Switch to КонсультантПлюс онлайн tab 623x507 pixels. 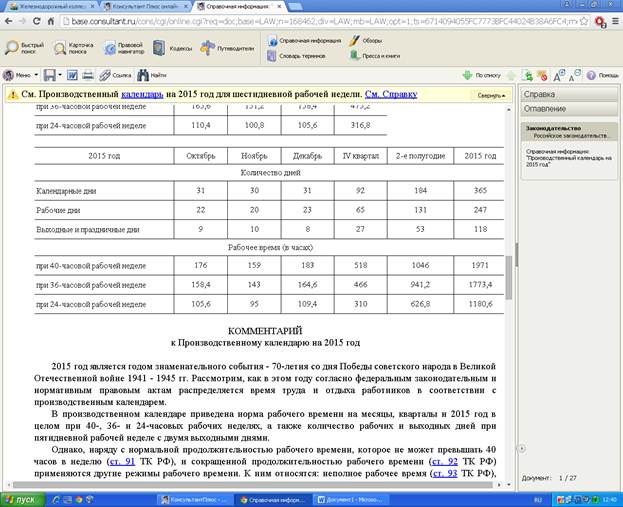(147, 6)
